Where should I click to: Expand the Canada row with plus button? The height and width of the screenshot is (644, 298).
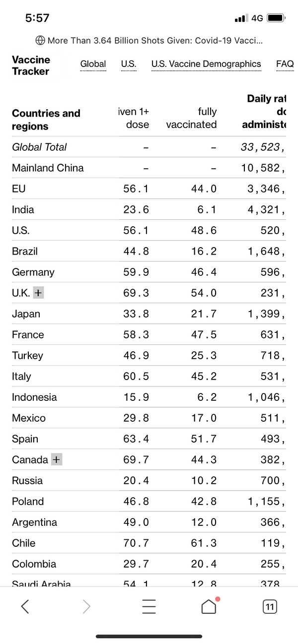point(57,459)
